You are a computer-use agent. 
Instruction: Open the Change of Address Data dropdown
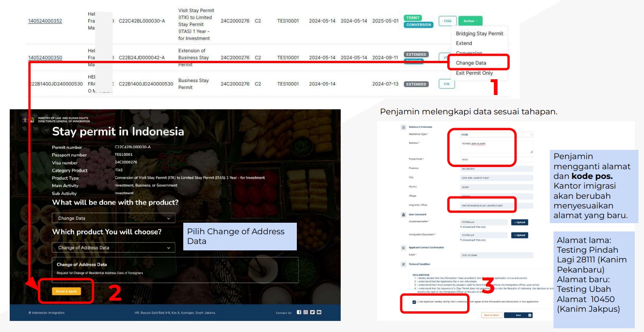[x=113, y=248]
